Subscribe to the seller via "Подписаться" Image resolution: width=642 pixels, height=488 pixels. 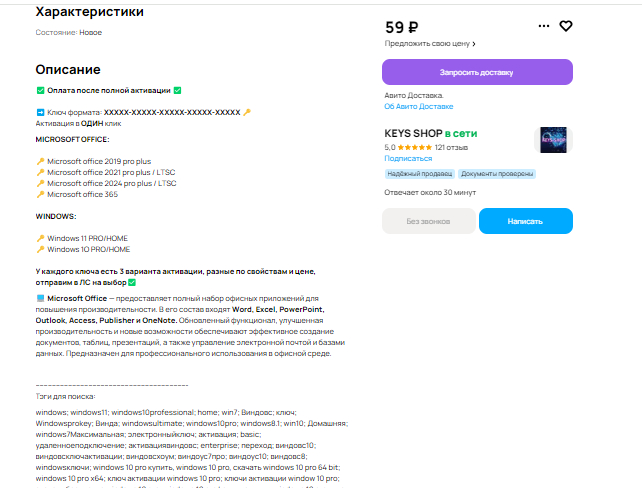coord(408,158)
